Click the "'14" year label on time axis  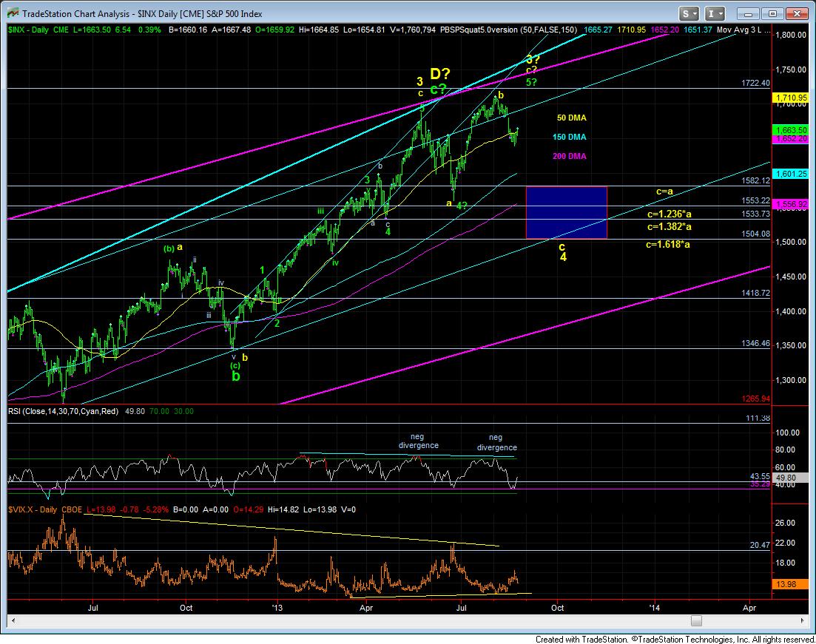click(654, 608)
